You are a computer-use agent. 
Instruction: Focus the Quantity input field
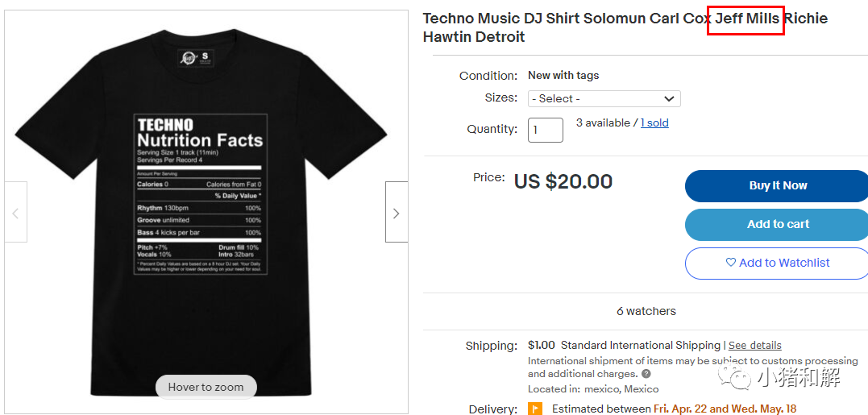545,130
